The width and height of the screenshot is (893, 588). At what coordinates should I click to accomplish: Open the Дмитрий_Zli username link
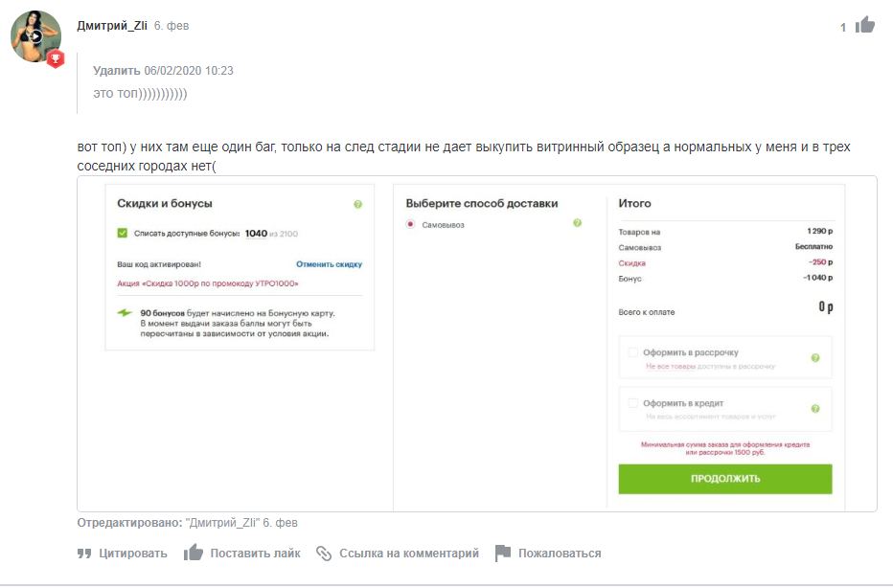pyautogui.click(x=112, y=26)
